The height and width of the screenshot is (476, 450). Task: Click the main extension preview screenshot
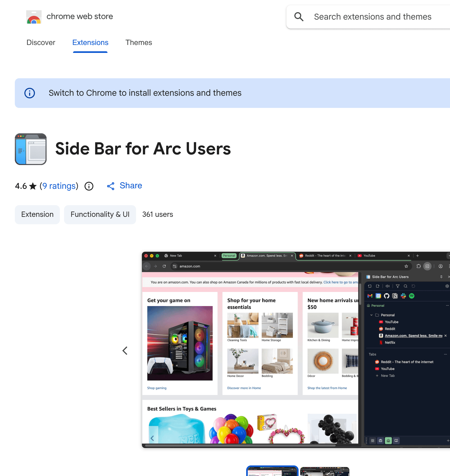(x=296, y=350)
